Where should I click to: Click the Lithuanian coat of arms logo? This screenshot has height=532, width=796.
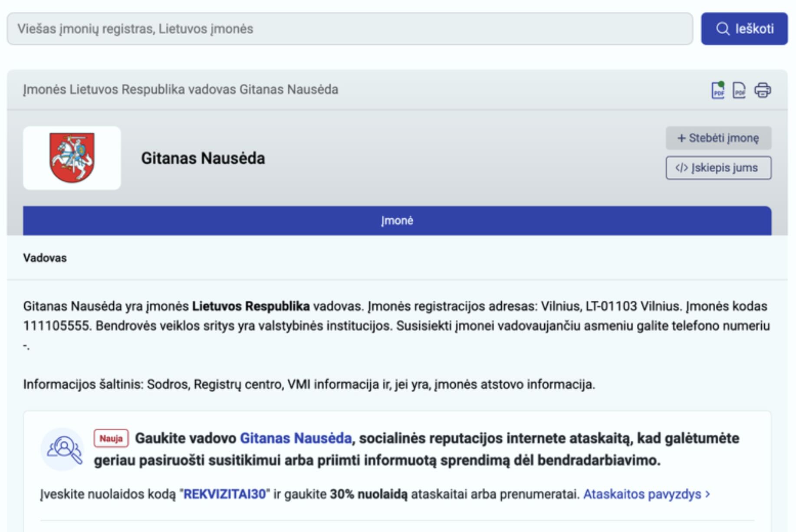[72, 158]
